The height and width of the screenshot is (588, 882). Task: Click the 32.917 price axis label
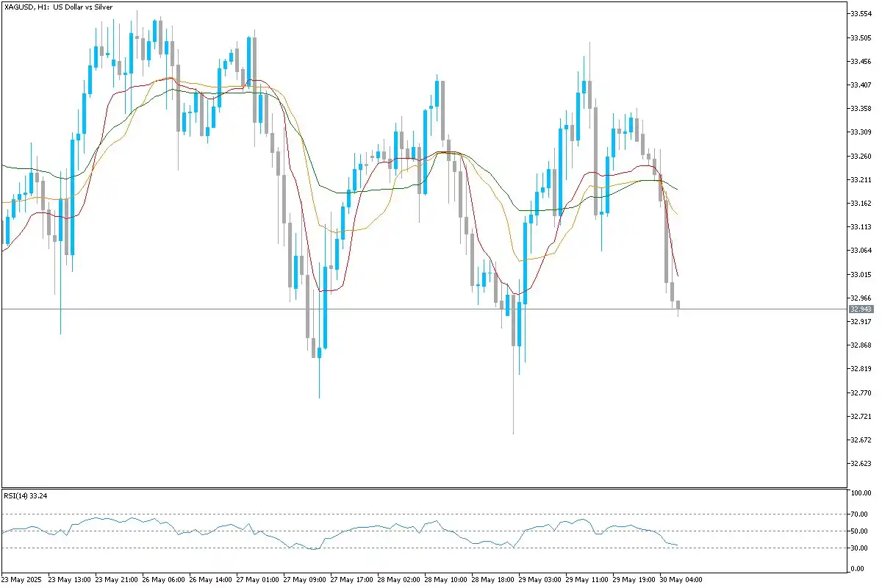[861, 321]
